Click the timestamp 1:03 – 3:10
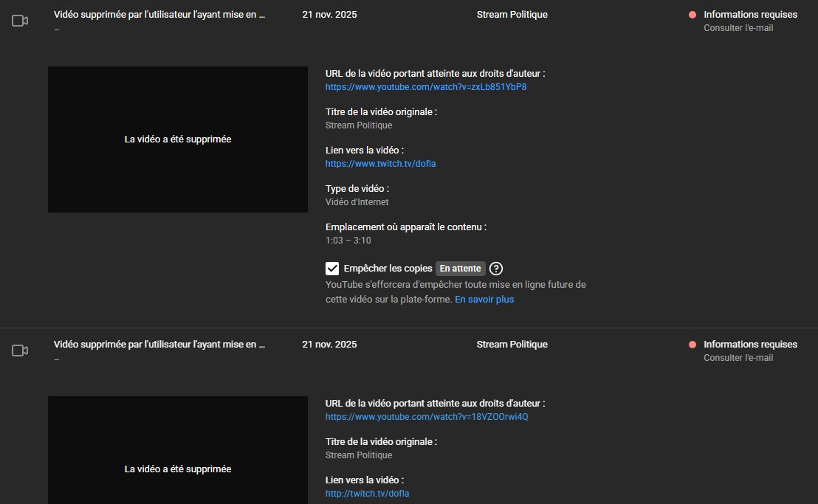This screenshot has height=504, width=818. [x=348, y=241]
